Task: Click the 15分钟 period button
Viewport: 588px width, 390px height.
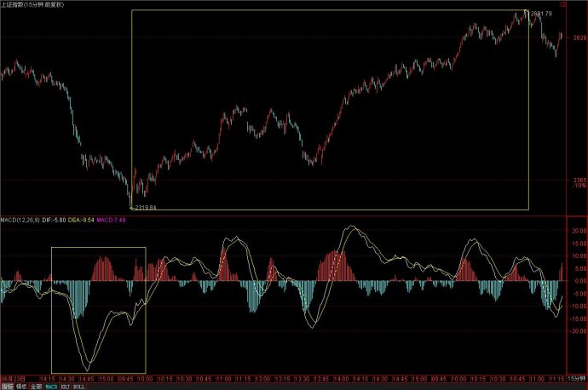Action: (576, 379)
